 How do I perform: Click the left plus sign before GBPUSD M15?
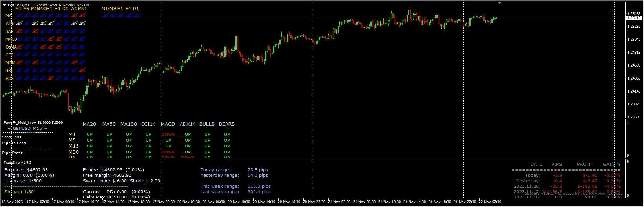[9, 129]
